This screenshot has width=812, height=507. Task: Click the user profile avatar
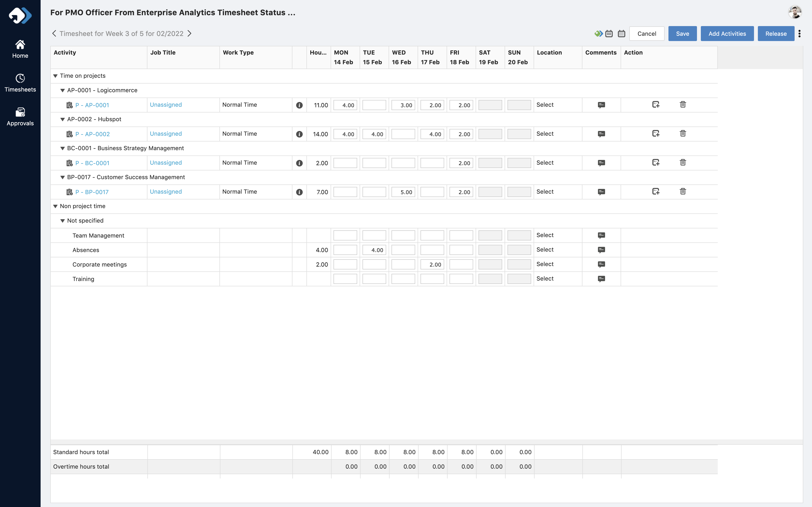(795, 12)
